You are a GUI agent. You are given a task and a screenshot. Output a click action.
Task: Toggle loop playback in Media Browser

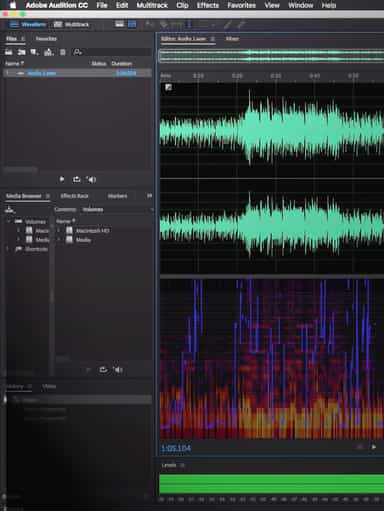103,370
